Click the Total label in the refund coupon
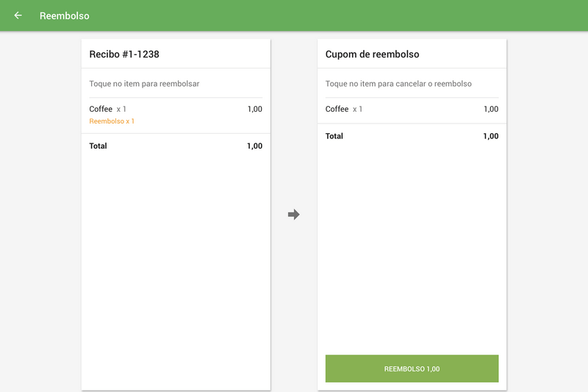Image resolution: width=588 pixels, height=392 pixels. [x=334, y=136]
